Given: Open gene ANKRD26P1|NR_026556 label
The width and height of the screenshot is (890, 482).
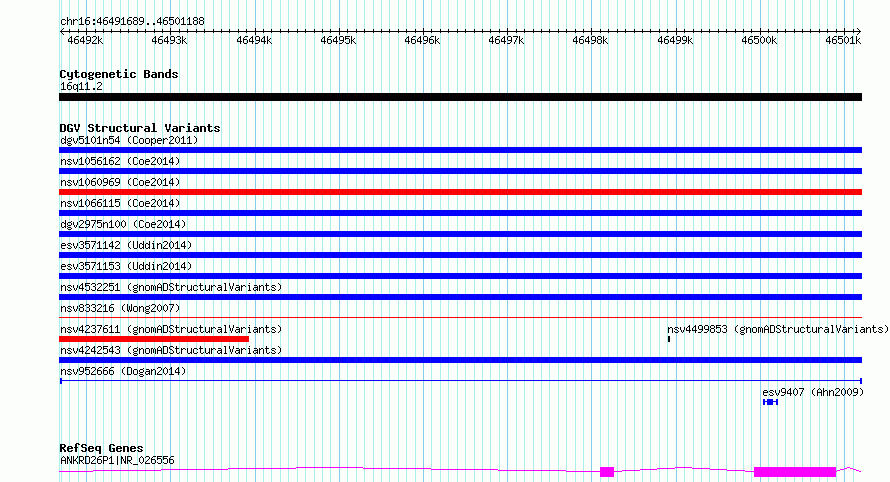Looking at the screenshot, I should click(117, 460).
